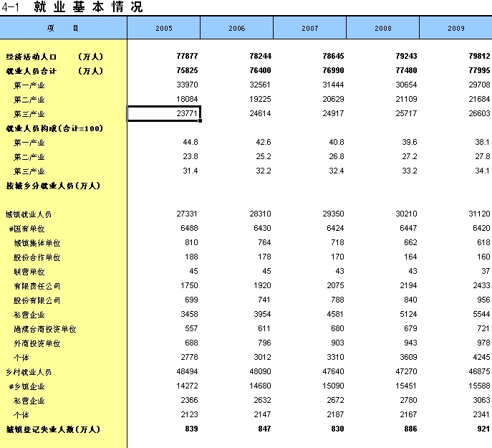
Task: Select the 港澳台商投资单位 row label
Action: coord(44,329)
